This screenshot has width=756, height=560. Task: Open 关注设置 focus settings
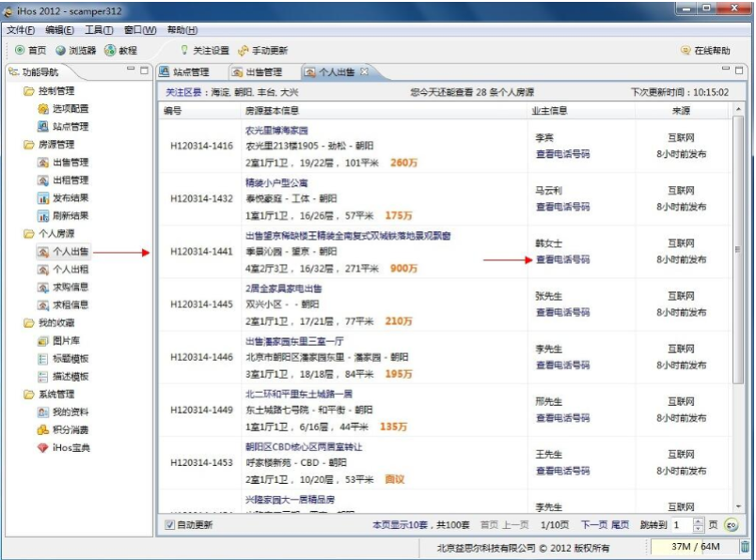pyautogui.click(x=205, y=51)
